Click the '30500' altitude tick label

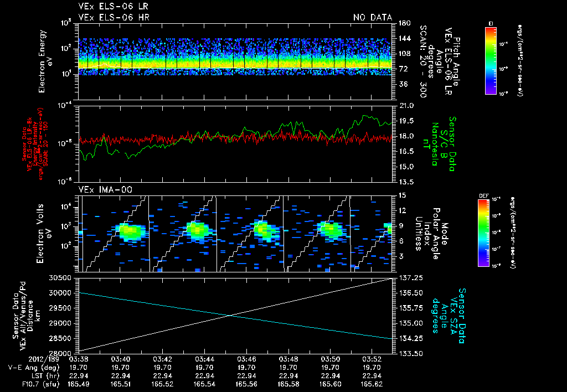60,278
